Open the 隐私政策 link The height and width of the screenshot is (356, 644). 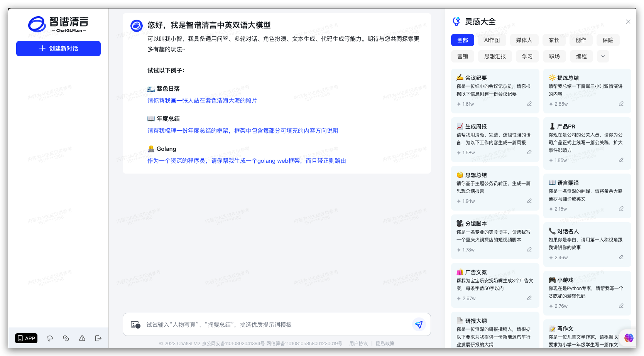click(x=385, y=343)
